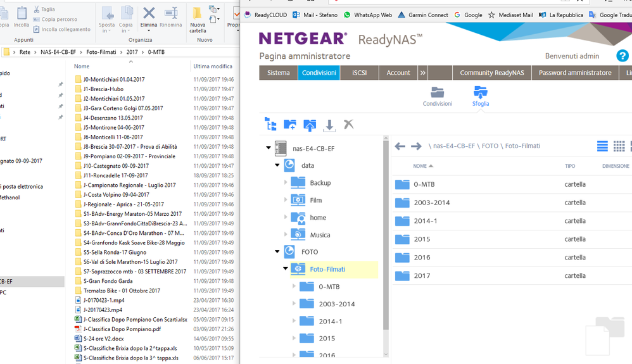Image resolution: width=632 pixels, height=364 pixels.
Task: Open the iSCSI tab
Action: coord(360,73)
